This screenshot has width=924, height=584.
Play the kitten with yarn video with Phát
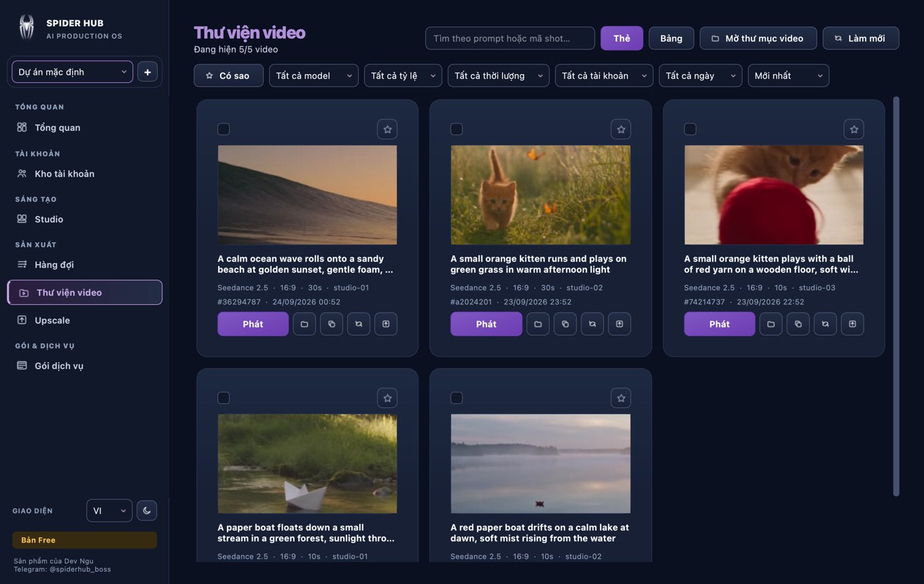(x=719, y=324)
